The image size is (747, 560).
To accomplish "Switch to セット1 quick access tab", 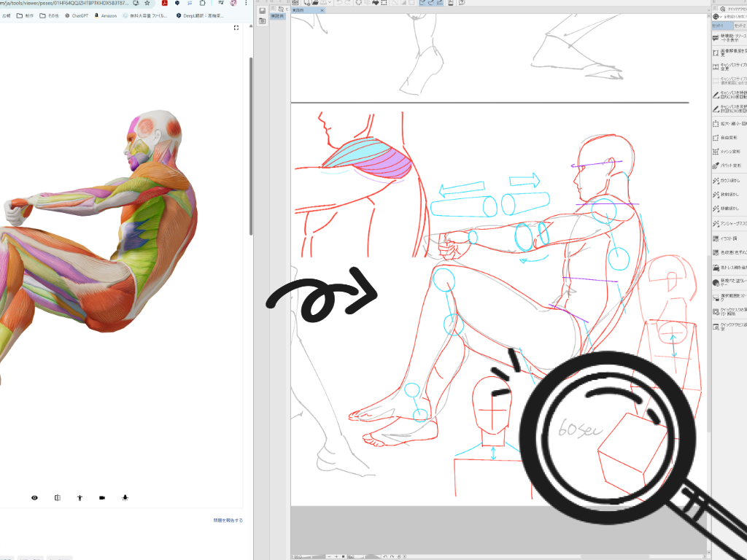I will [722, 26].
